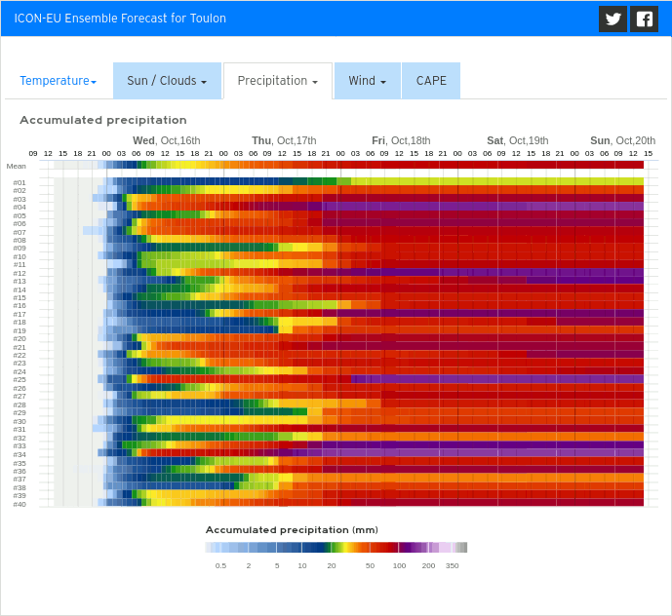Select ensemble member #25 label

[x=20, y=380]
